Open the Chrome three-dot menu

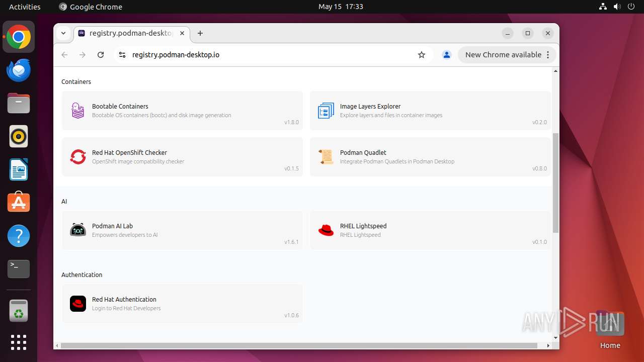[548, 55]
